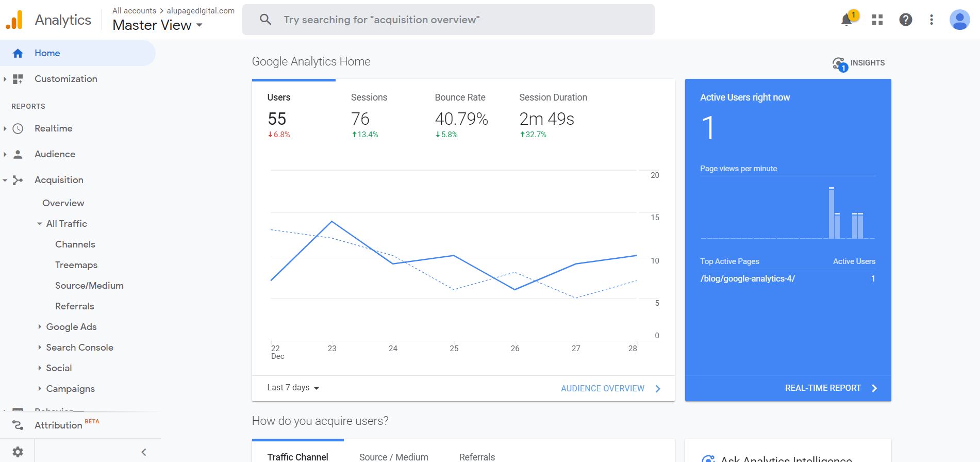This screenshot has width=980, height=462.
Task: Open the /blog/google-analytics-4/ active page
Action: pos(748,278)
